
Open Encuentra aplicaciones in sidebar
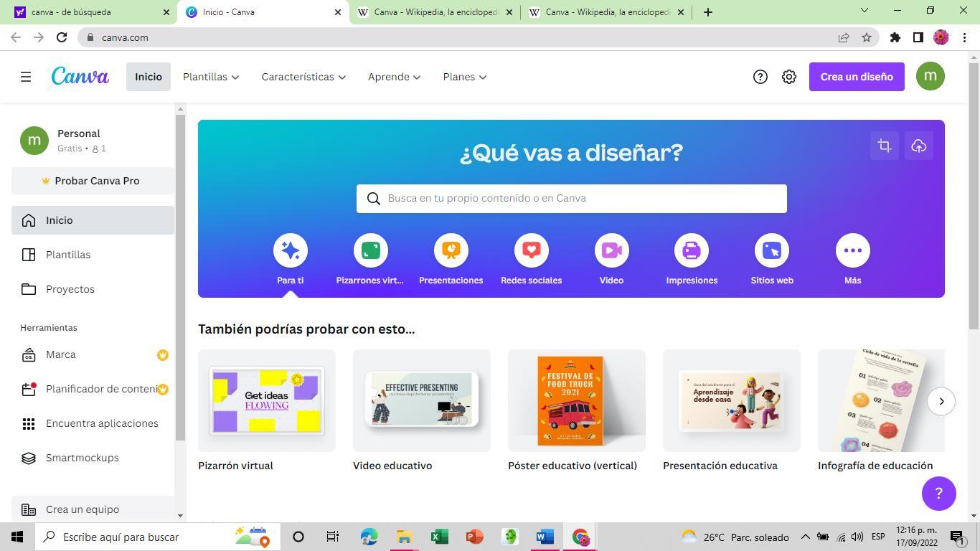tap(93, 423)
